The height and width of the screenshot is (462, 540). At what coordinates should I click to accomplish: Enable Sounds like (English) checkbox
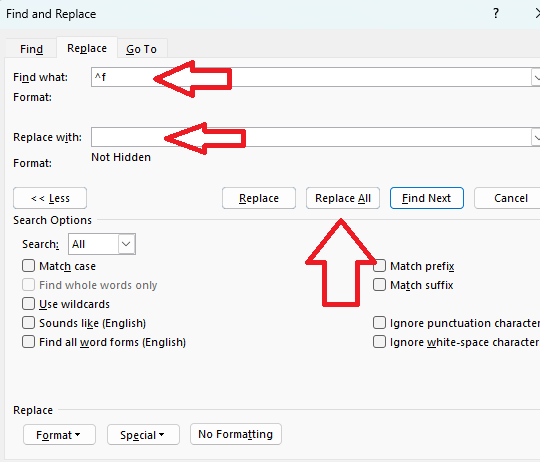29,323
